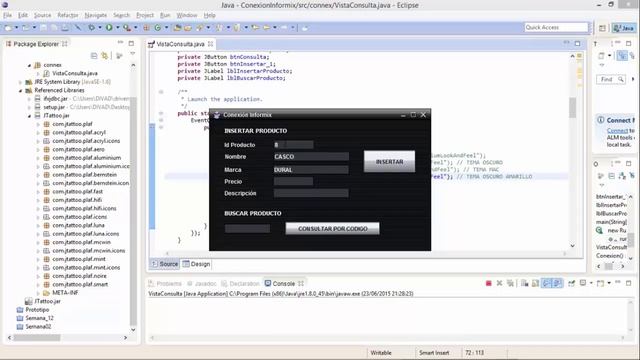Click the Id Producto input field
This screenshot has width=640, height=360.
tap(293, 145)
